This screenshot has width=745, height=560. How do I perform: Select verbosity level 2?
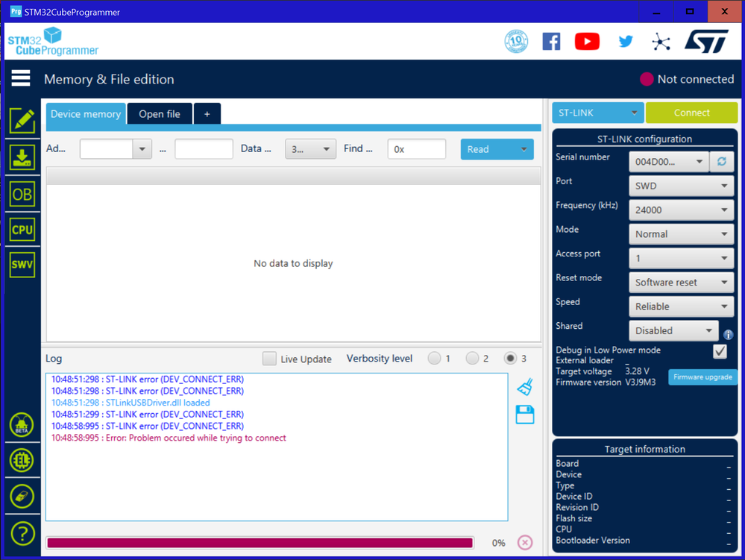(472, 358)
